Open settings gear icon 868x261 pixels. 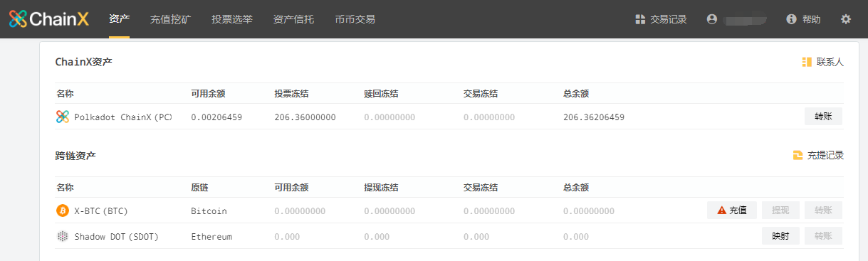[x=846, y=19]
